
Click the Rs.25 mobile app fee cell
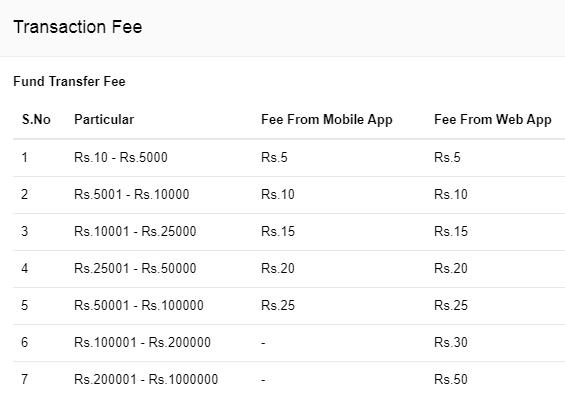point(278,306)
